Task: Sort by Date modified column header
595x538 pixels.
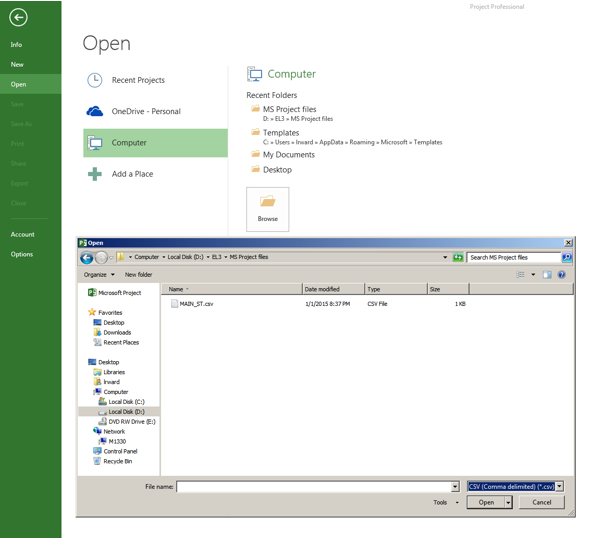Action: click(334, 289)
